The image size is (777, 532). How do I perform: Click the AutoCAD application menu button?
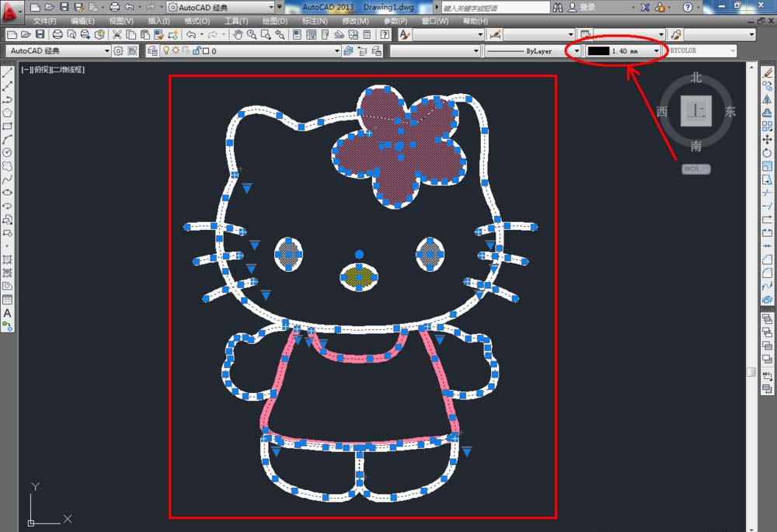point(11,11)
